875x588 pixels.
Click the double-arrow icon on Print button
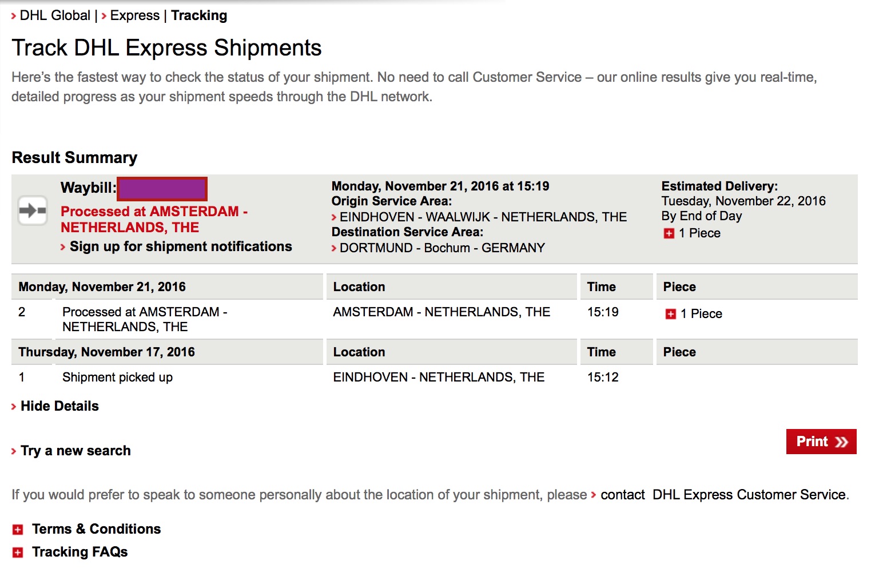point(841,442)
